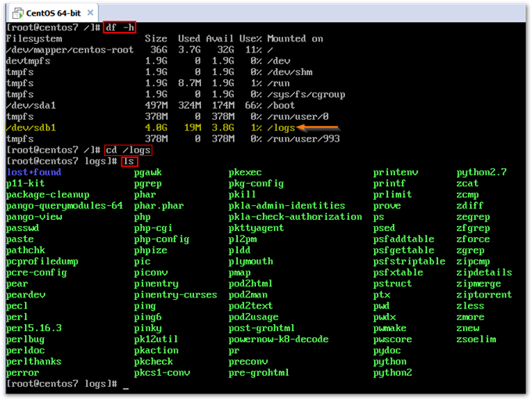Image resolution: width=532 pixels, height=400 pixels.
Task: Click the pkcs1-conv file name
Action: pyautogui.click(x=162, y=373)
